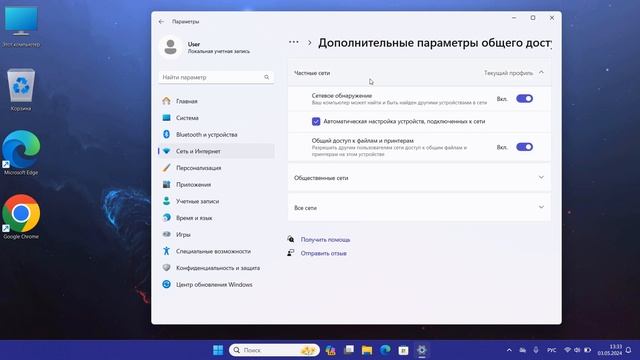Open Система settings section
The height and width of the screenshot is (360, 640).
pyautogui.click(x=216, y=118)
